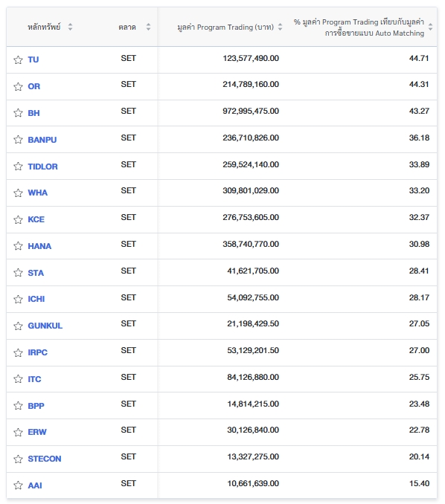445x504 pixels.
Task: Sort by หลักทรัพย์ column arrows
Action: 70,27
